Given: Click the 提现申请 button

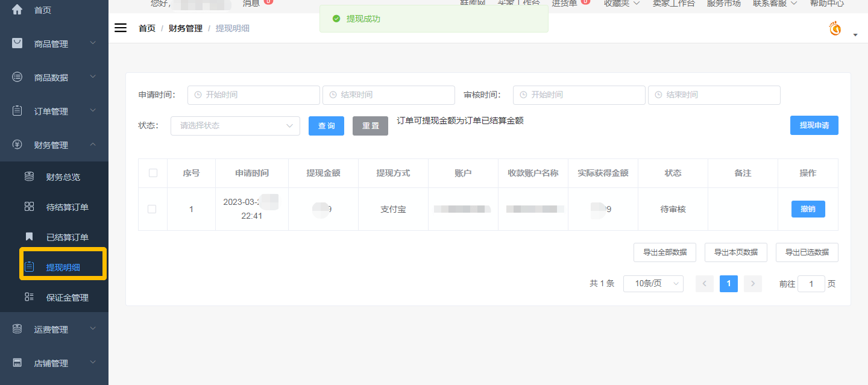Looking at the screenshot, I should (814, 125).
